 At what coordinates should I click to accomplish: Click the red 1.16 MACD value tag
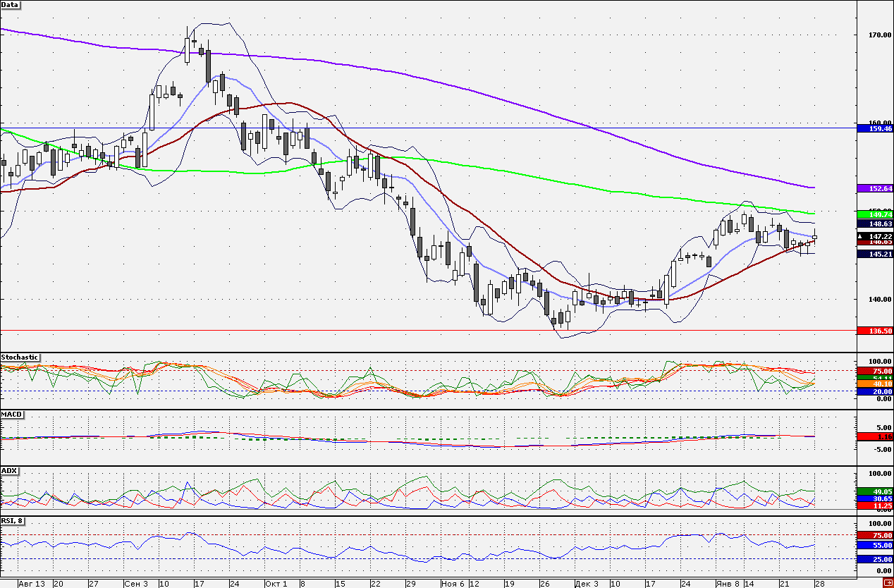click(x=874, y=436)
